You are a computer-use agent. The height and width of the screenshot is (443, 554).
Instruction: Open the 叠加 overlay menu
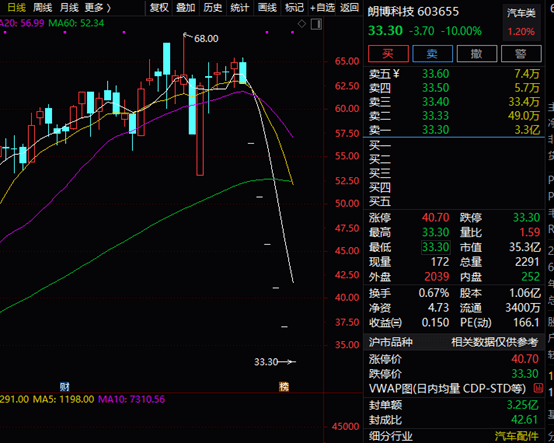186,7
